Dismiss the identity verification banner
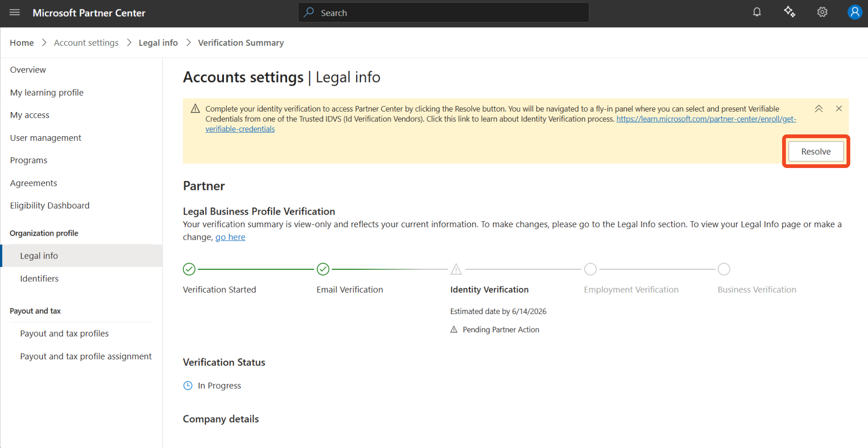 839,108
